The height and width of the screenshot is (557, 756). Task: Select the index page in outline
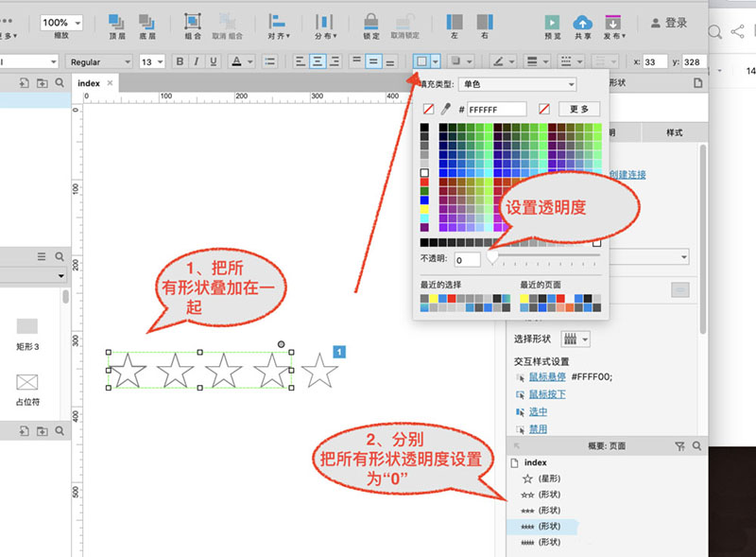tap(529, 462)
